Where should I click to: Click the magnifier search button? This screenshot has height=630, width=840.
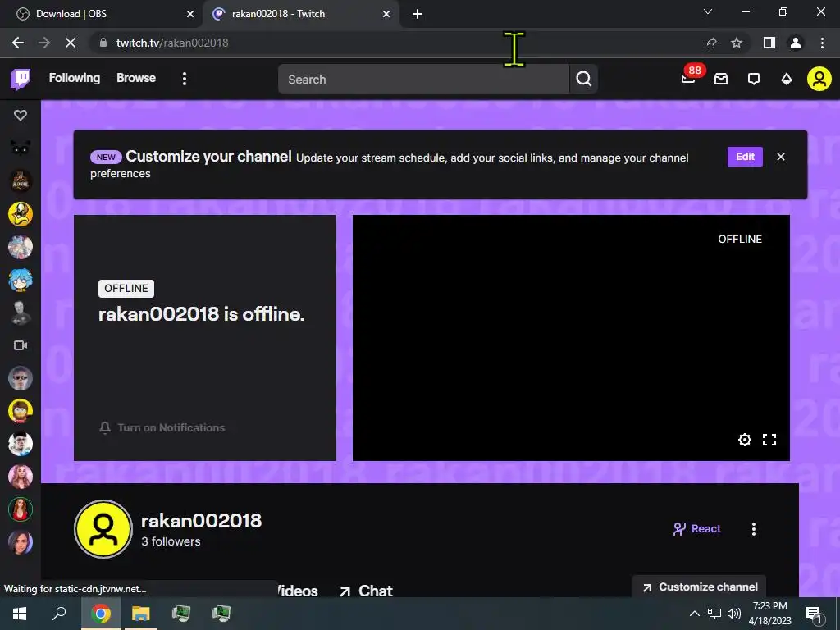(583, 80)
